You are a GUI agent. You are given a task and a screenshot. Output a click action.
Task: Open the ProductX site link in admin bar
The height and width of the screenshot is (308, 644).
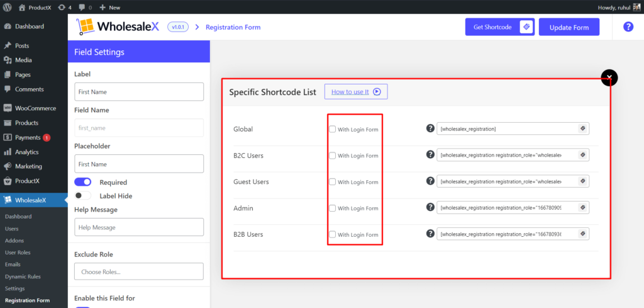tap(35, 8)
